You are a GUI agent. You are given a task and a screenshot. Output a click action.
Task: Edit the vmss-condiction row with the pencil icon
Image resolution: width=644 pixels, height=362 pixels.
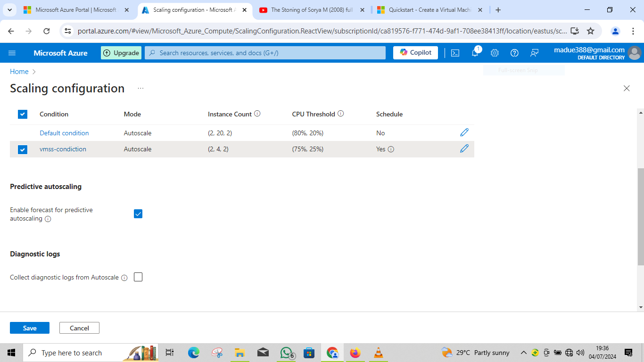[x=464, y=148]
